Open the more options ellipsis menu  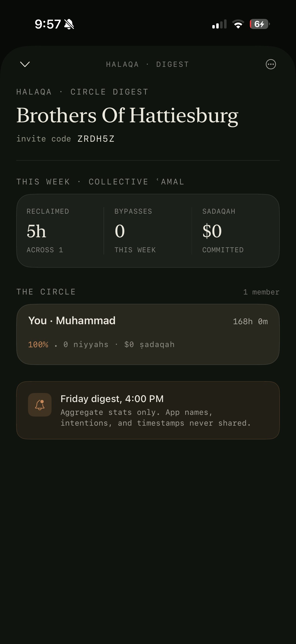click(270, 64)
